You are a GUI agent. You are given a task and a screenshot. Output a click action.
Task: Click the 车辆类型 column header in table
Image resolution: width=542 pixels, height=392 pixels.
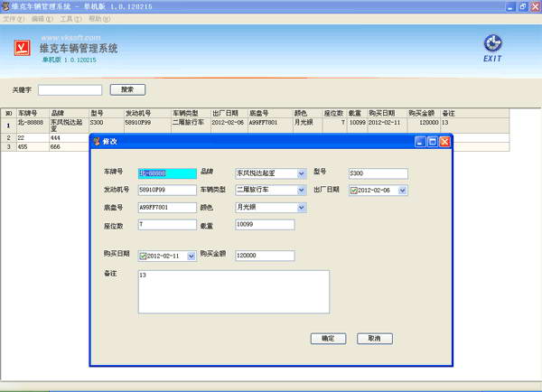click(x=192, y=113)
